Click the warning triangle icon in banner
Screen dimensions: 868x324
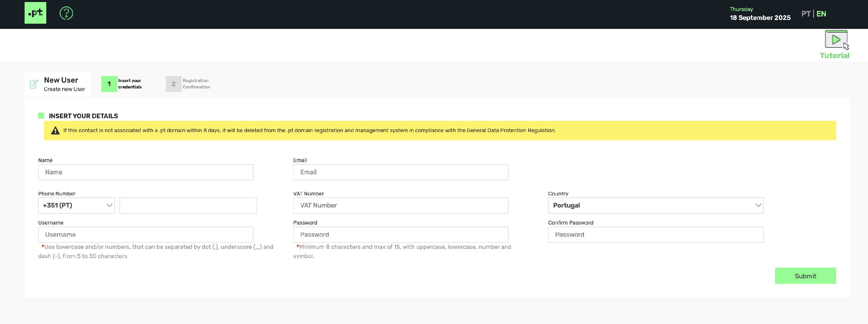click(55, 131)
